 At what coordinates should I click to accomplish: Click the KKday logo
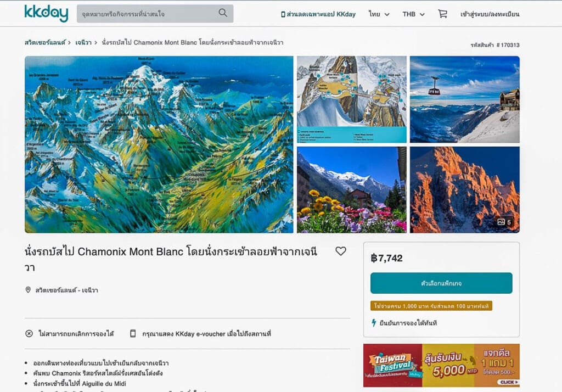pyautogui.click(x=46, y=14)
